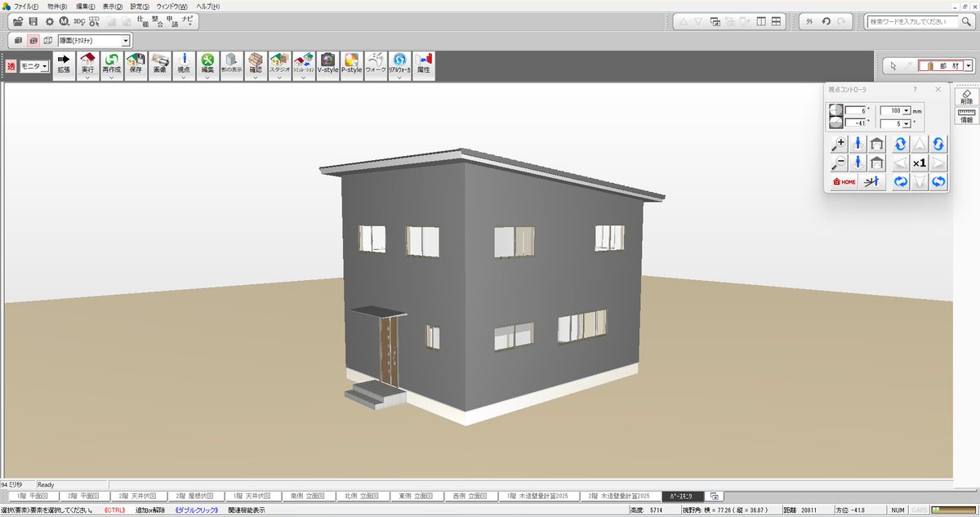Open the ウィンドウ menu
Image resolution: width=980 pixels, height=517 pixels.
(171, 6)
